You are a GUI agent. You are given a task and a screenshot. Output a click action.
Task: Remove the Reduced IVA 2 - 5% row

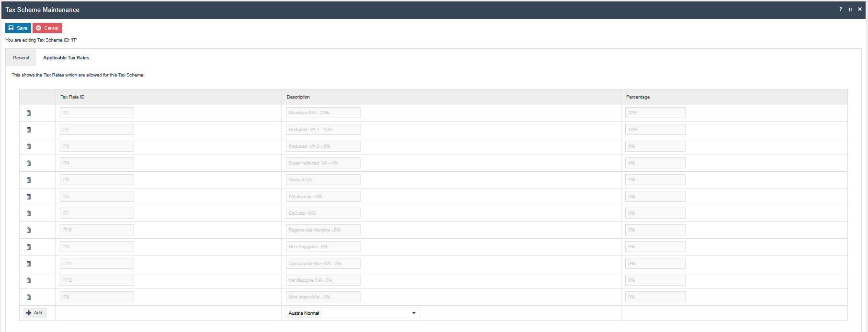coord(29,146)
